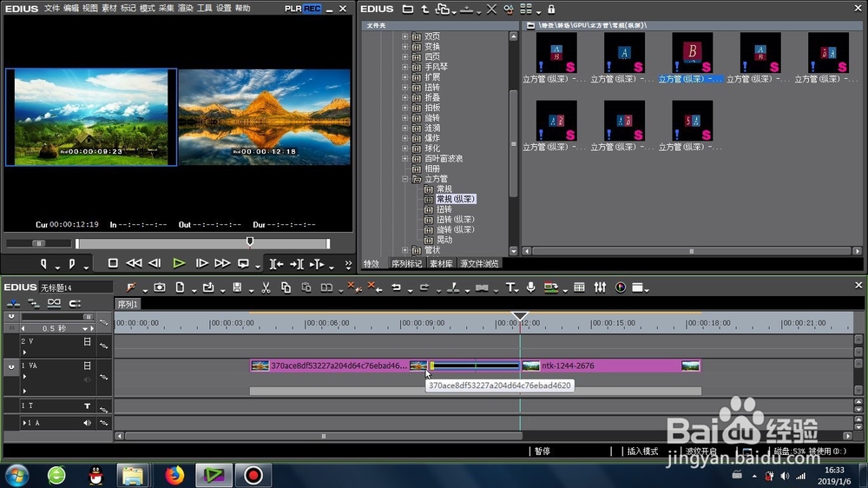Select the 序列1 sequence tab
Image resolution: width=868 pixels, height=488 pixels.
coord(128,304)
